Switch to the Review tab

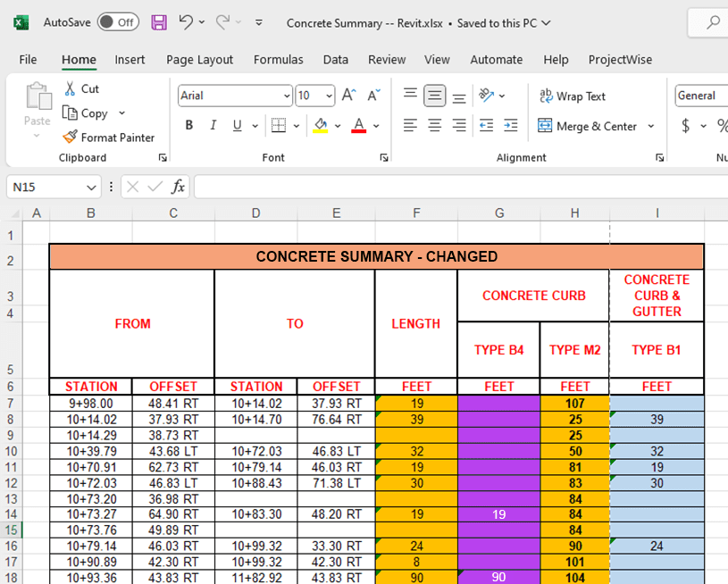[x=387, y=60]
